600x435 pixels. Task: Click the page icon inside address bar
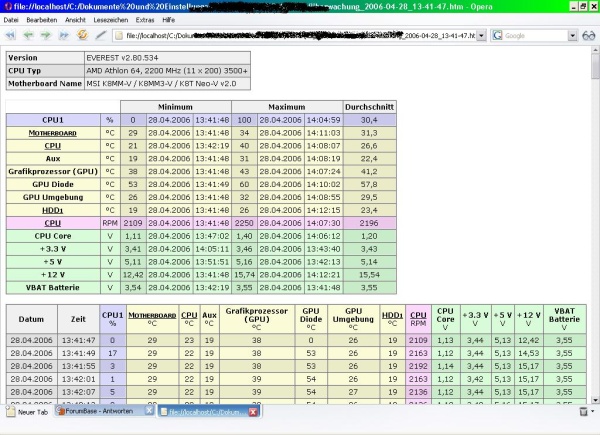click(119, 36)
